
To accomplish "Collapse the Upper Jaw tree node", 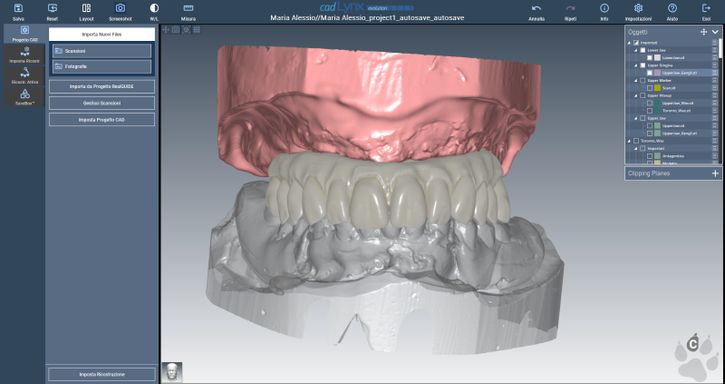I will point(636,118).
